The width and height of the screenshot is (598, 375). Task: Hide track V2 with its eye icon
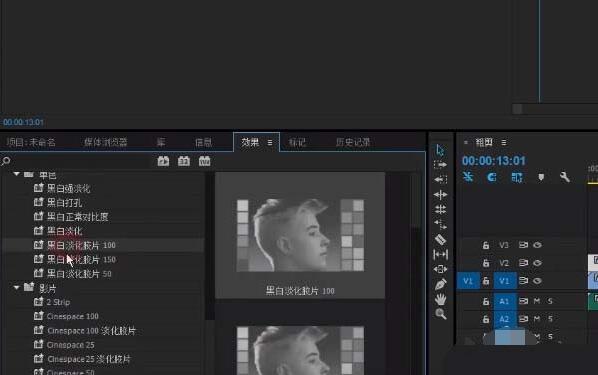[537, 263]
